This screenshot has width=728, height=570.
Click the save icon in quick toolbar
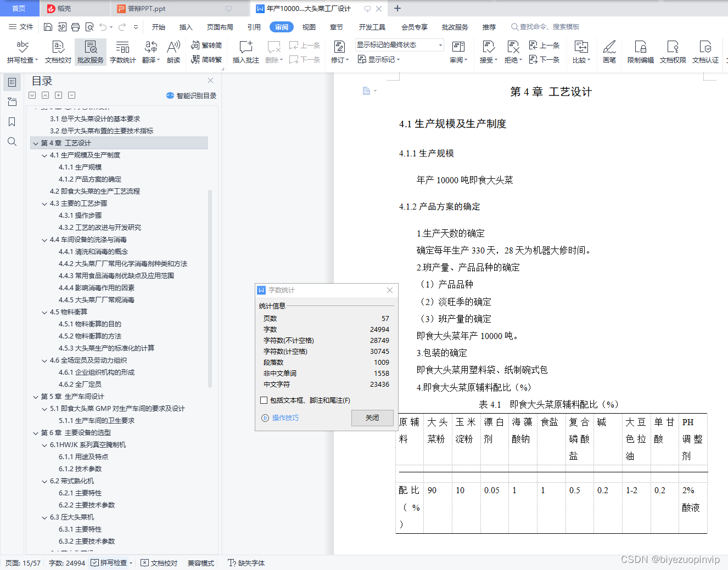(x=48, y=27)
